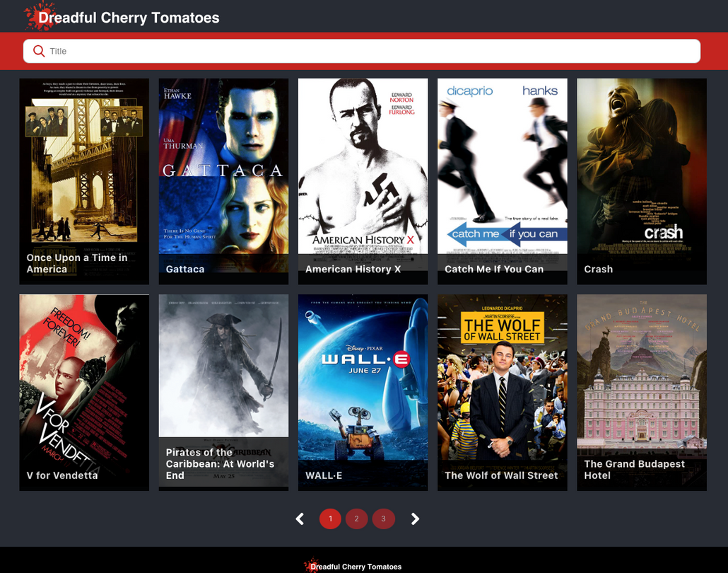Jump to page 3 of results
Viewport: 728px width, 573px height.
pos(383,519)
